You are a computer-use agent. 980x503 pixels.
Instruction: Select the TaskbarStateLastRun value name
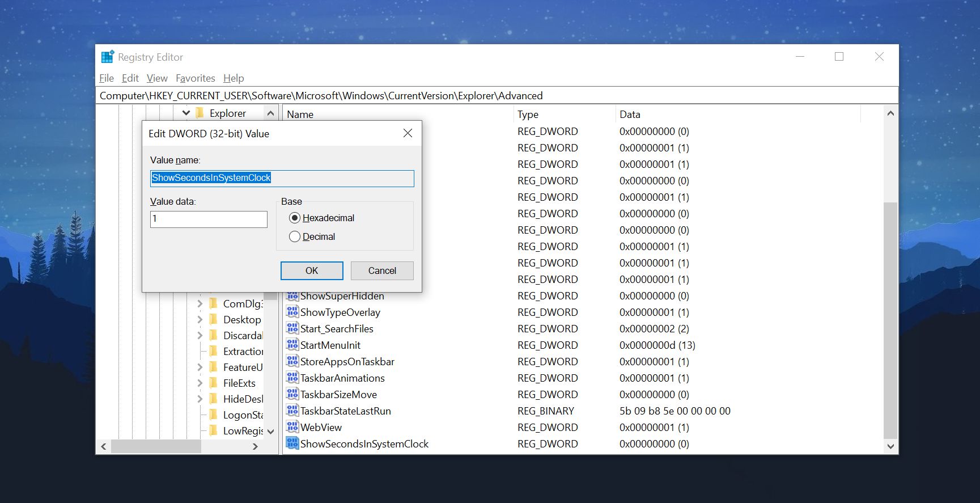tap(346, 411)
